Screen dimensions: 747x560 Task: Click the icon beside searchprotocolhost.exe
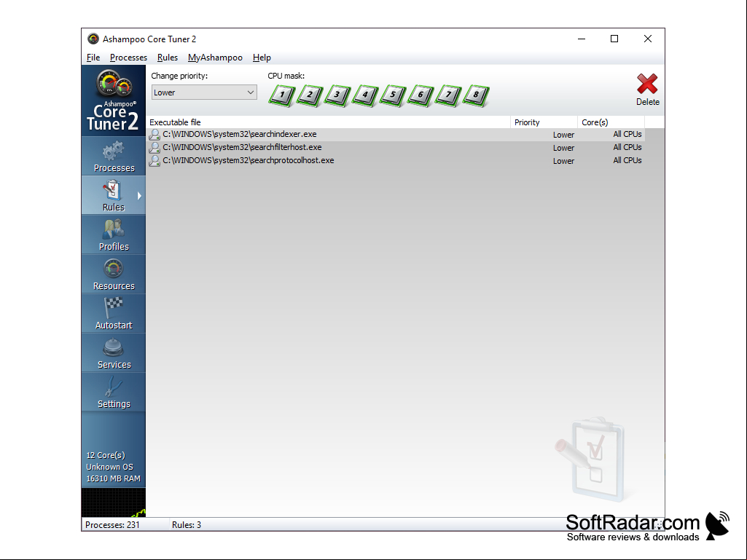pyautogui.click(x=155, y=161)
